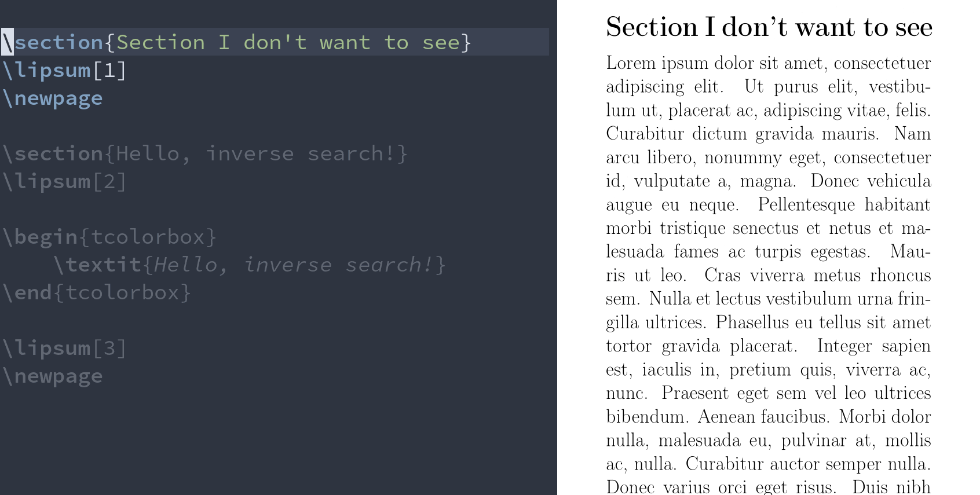Place cursor on \lipsum[3] line
The image size is (980, 495).
point(64,349)
